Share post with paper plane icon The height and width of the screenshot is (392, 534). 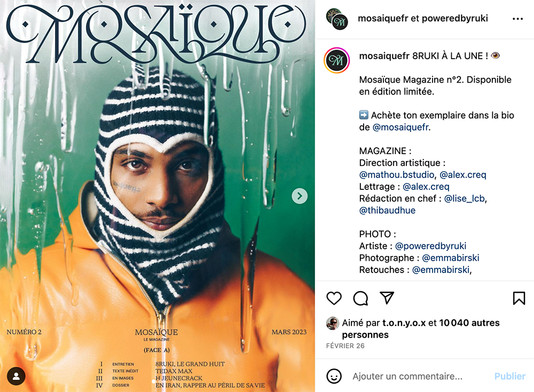tap(387, 298)
